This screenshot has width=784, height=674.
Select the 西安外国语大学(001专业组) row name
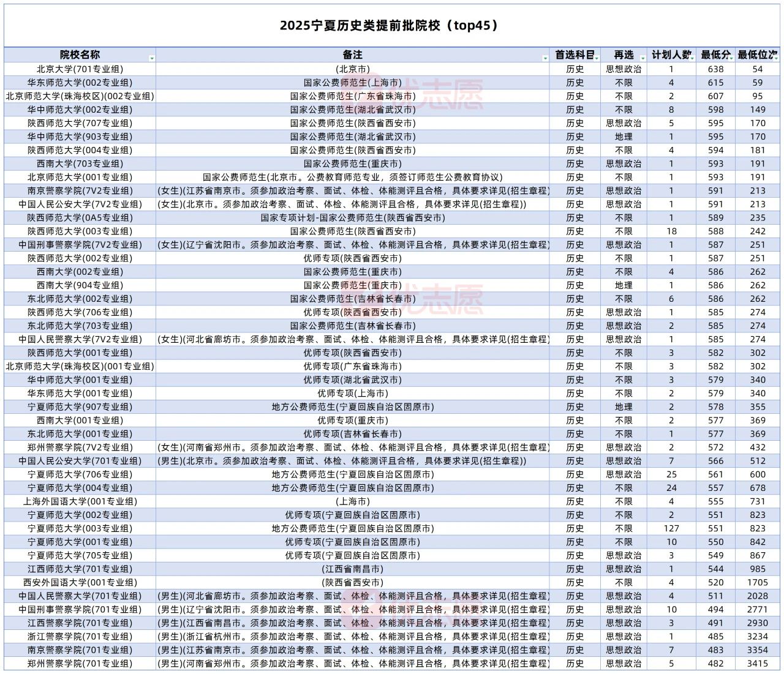(x=80, y=582)
